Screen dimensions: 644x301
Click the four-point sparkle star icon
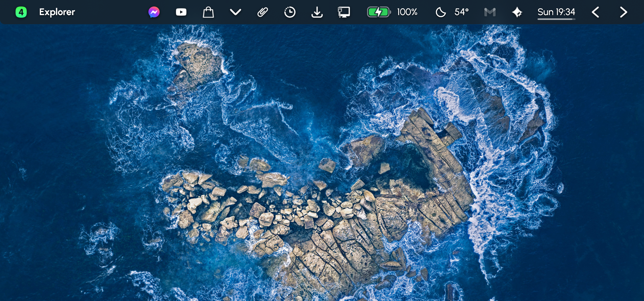tap(517, 12)
